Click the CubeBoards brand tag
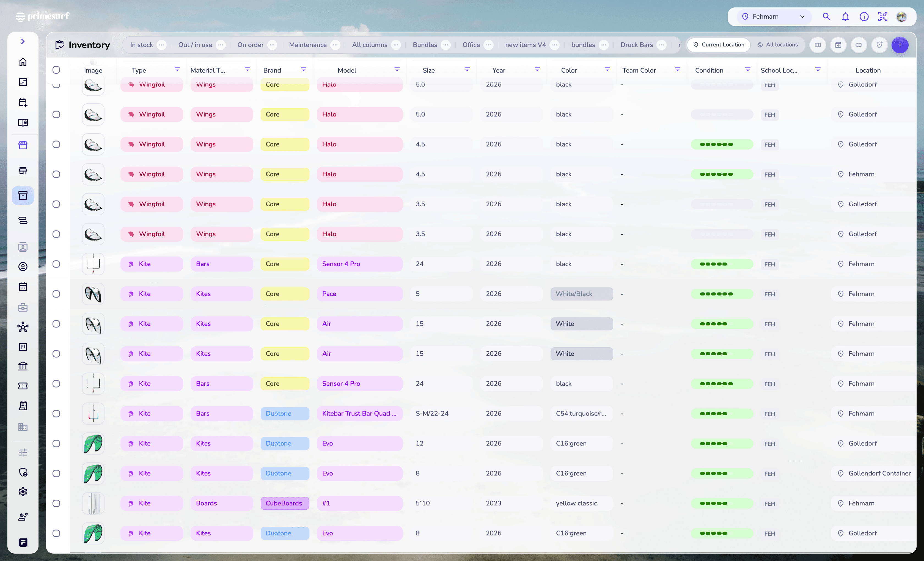Screen dimensions: 924x561 coord(285,503)
